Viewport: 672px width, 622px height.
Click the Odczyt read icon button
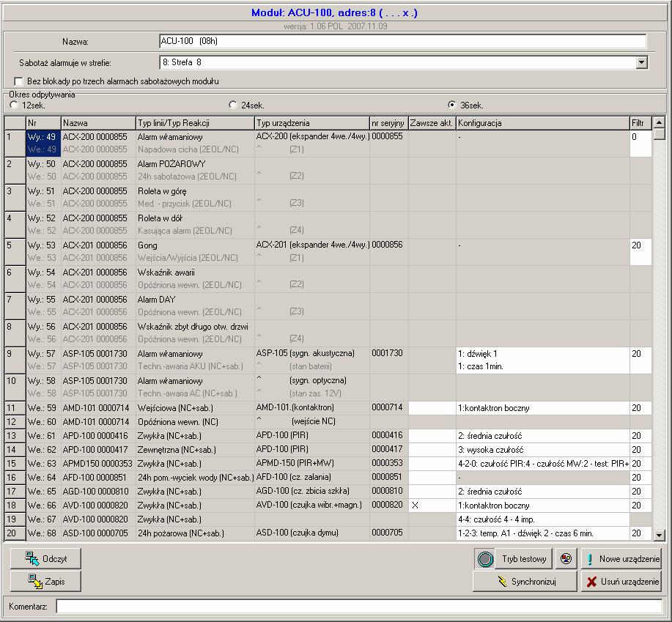pyautogui.click(x=32, y=558)
